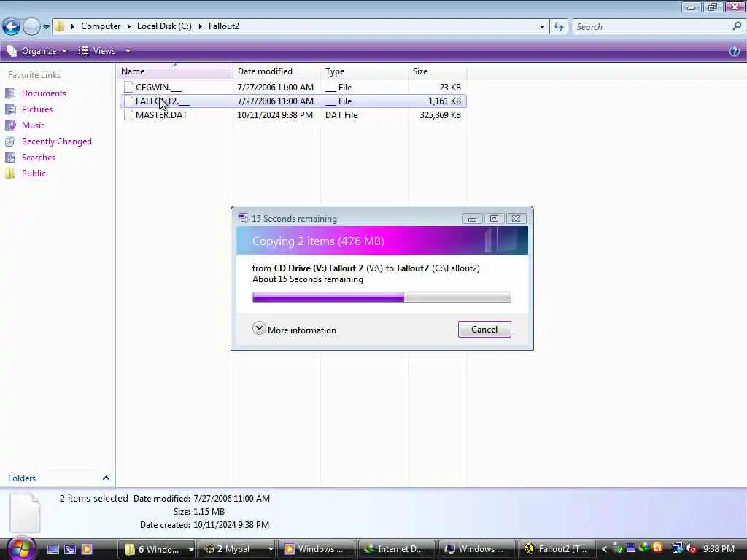Close the copy progress dialog
The width and height of the screenshot is (747, 560).
pos(516,219)
